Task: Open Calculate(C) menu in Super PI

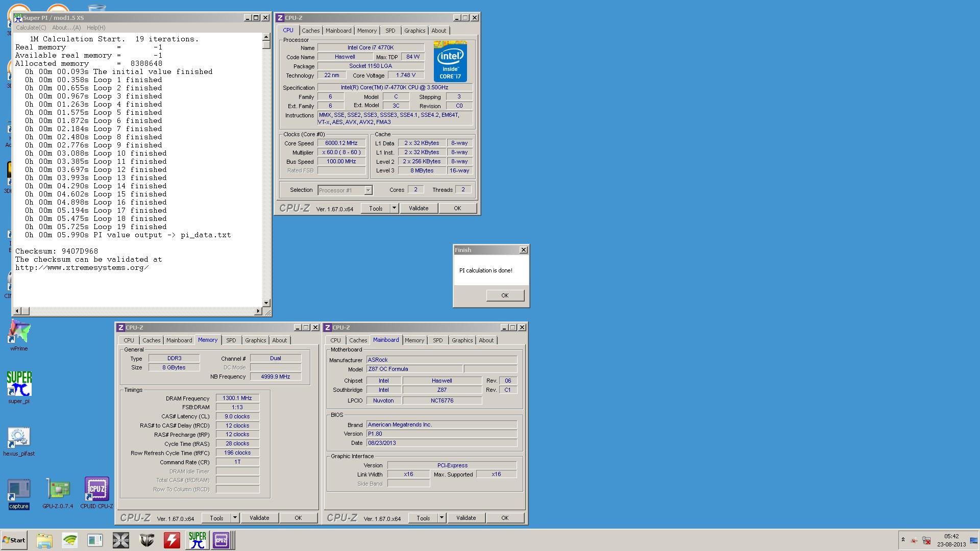Action: click(31, 28)
